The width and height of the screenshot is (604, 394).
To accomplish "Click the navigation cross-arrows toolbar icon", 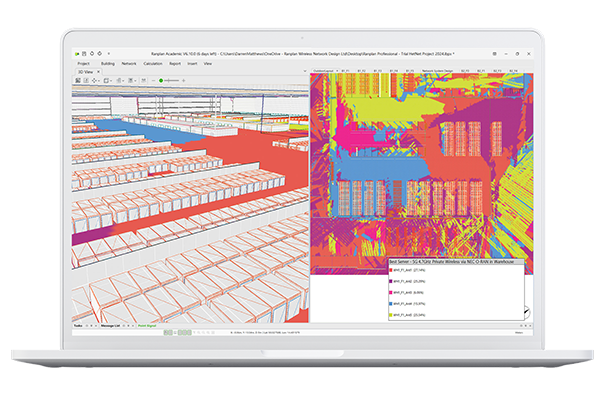I will (94, 80).
